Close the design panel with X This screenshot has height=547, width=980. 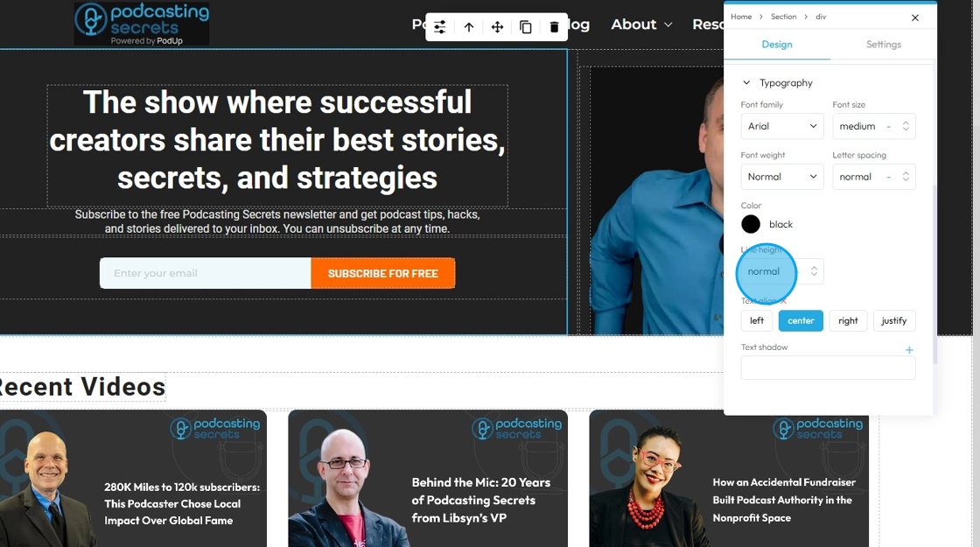click(x=915, y=18)
